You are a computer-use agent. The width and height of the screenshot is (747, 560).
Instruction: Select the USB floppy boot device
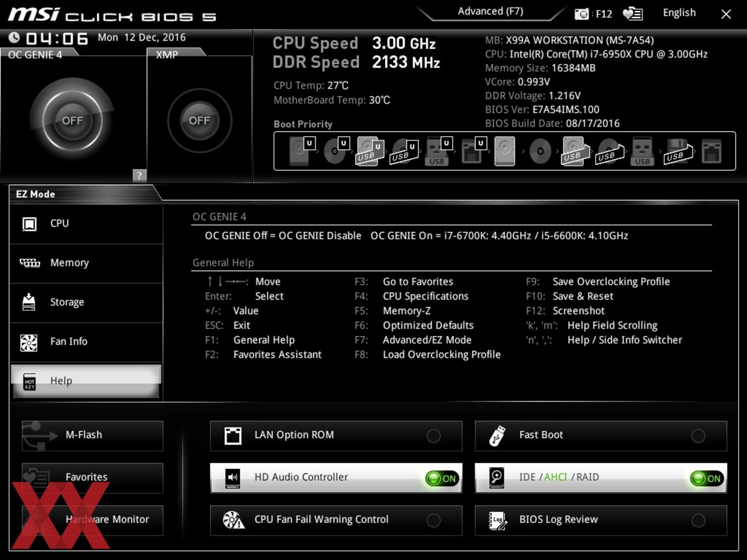[x=678, y=151]
